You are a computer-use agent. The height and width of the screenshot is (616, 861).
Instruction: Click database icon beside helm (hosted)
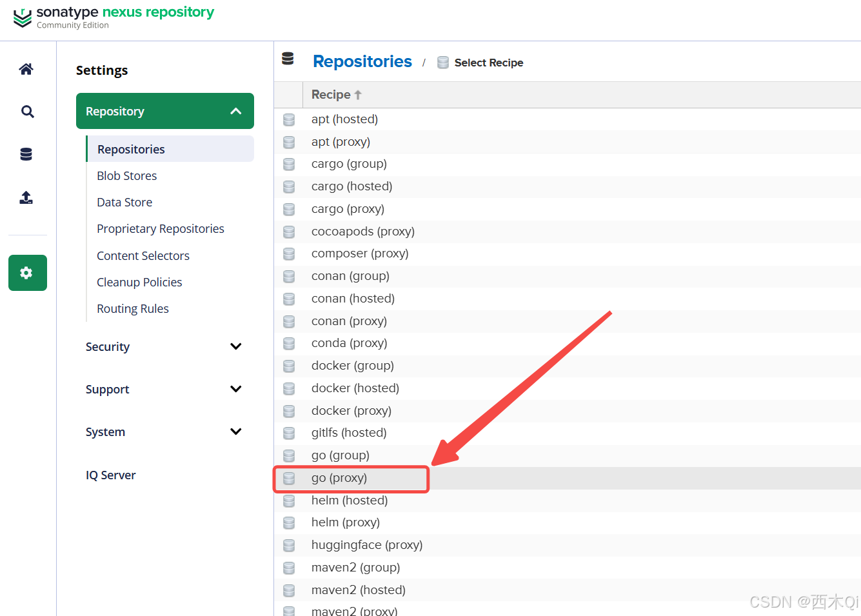(289, 501)
